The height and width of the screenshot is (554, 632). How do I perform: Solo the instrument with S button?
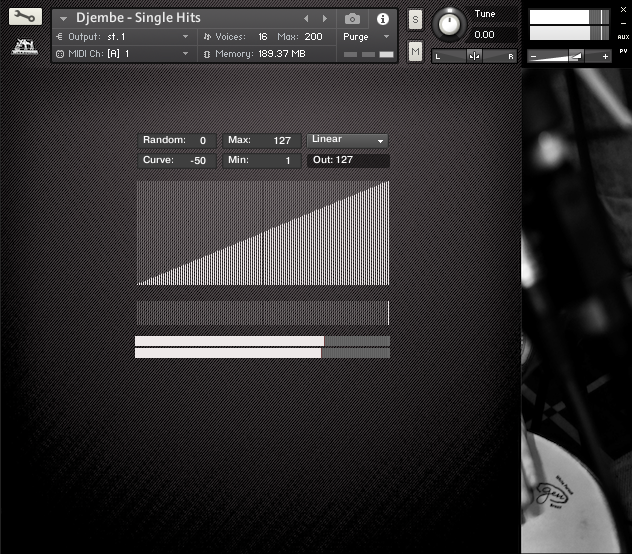[415, 19]
